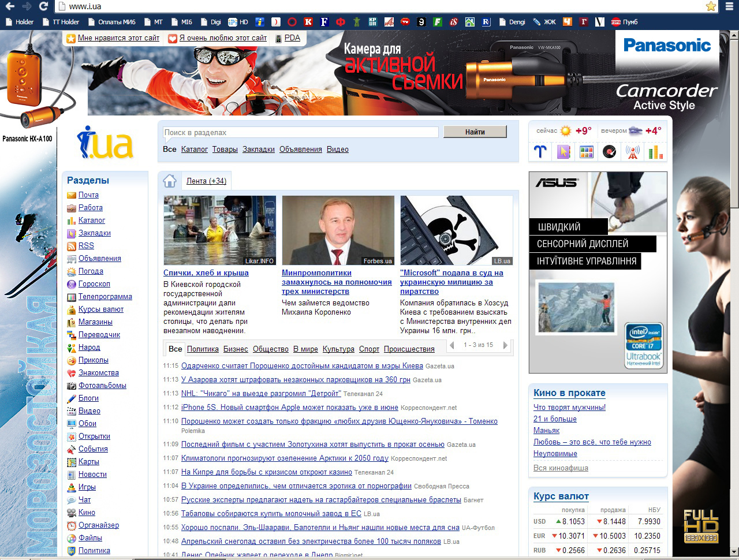Click the Органайзер clock icon in sidebar
Image resolution: width=739 pixels, height=560 pixels.
pyautogui.click(x=72, y=525)
